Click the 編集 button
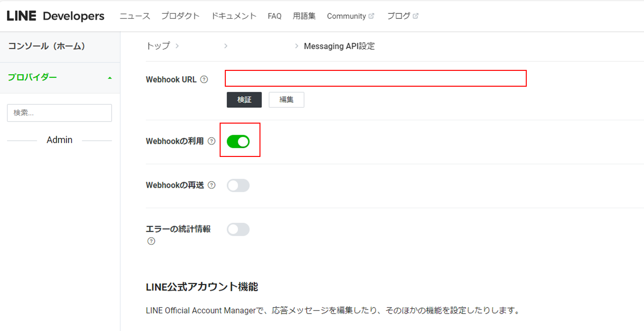Viewport: 644px width, 331px height. [x=286, y=100]
